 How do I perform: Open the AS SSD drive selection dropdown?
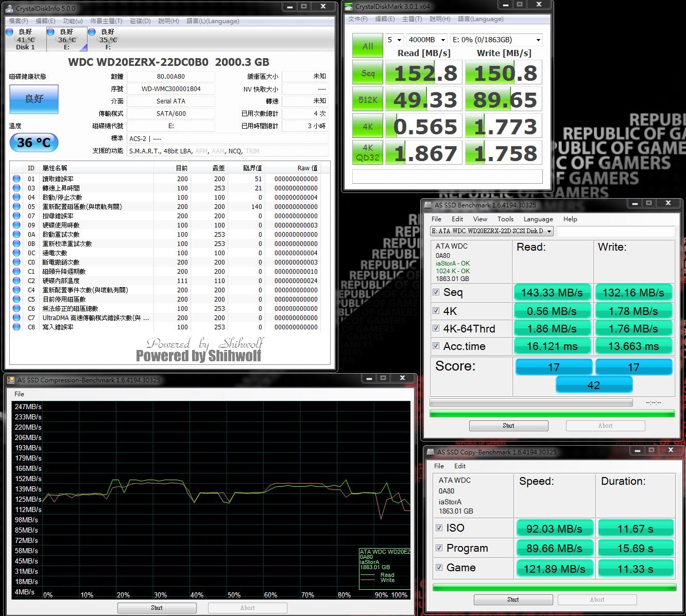[491, 231]
